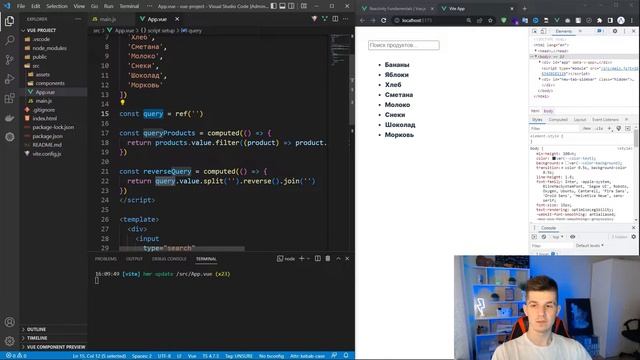Click the color text swatch in Styles
This screenshot has width=640, height=360.
pos(554,158)
